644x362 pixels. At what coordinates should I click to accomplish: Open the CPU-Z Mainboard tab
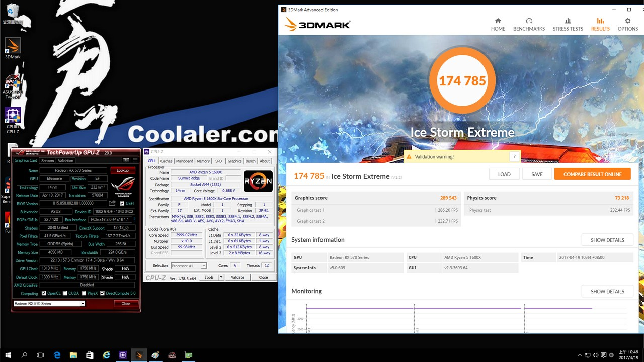185,161
